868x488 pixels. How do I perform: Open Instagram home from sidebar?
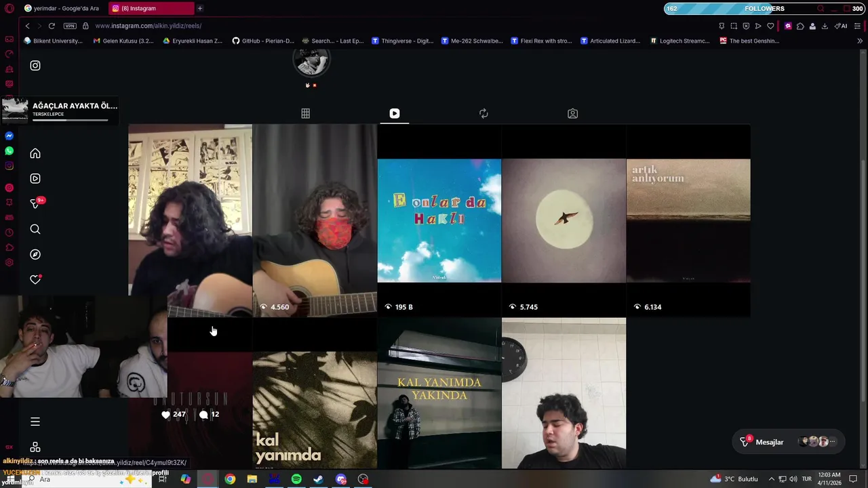click(x=35, y=154)
